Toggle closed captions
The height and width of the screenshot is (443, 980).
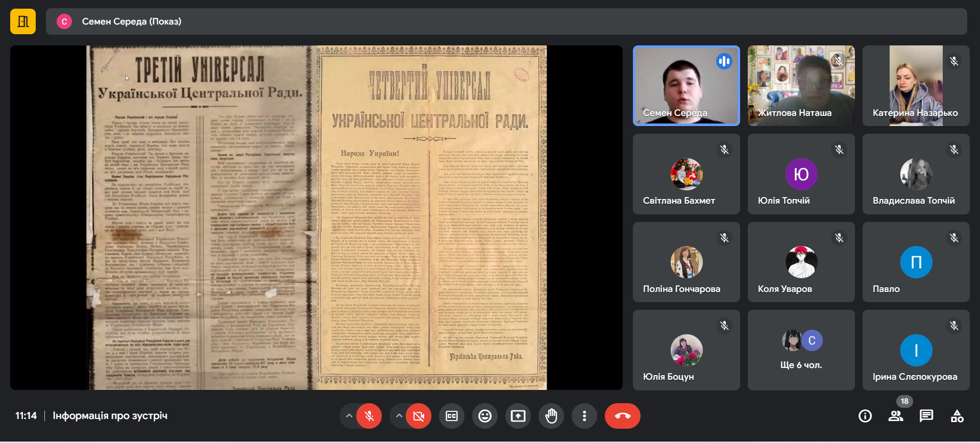tap(451, 416)
